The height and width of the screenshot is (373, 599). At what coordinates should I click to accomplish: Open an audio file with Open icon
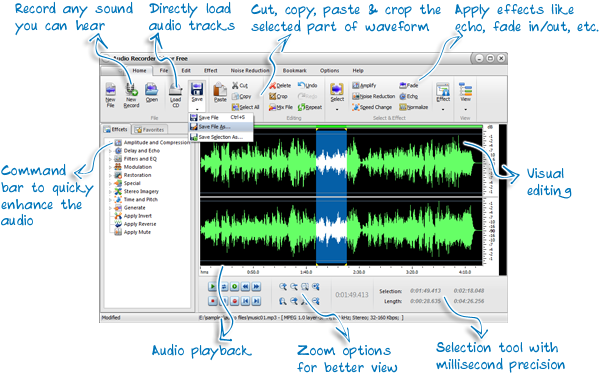pos(152,92)
